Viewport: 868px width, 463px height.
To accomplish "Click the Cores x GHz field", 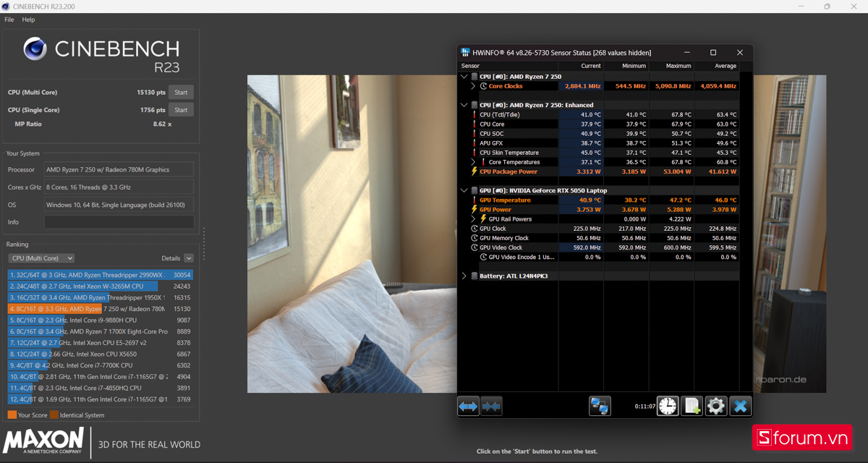I will click(x=119, y=187).
